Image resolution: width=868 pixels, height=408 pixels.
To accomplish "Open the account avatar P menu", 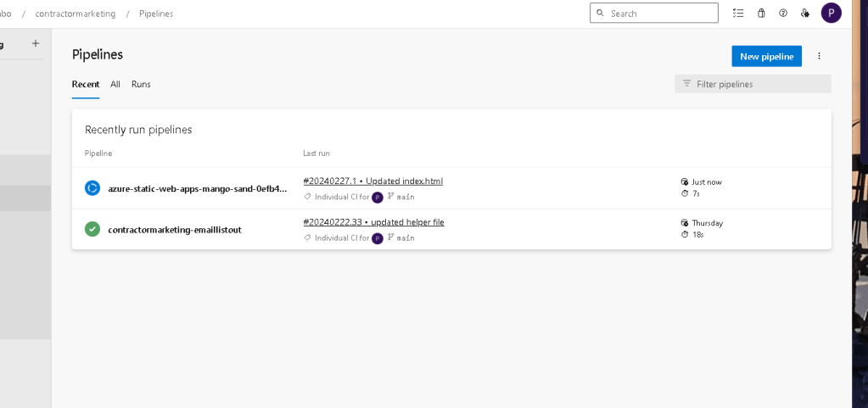I will pyautogui.click(x=831, y=13).
